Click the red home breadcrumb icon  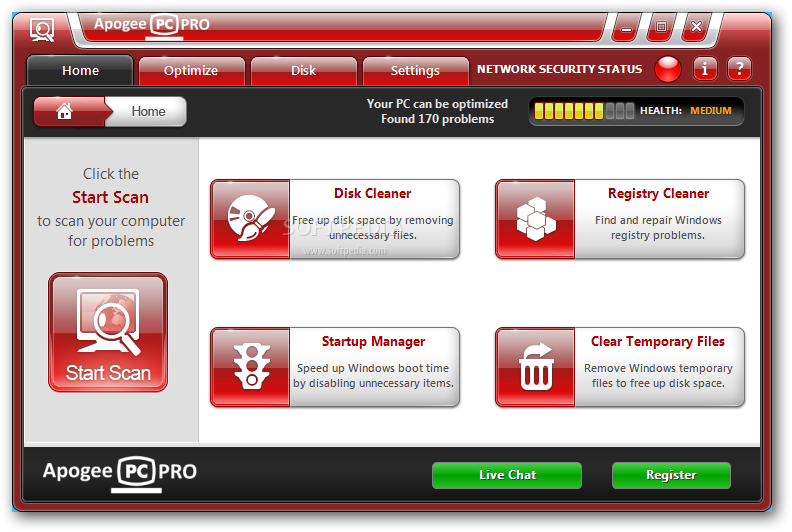tap(66, 111)
